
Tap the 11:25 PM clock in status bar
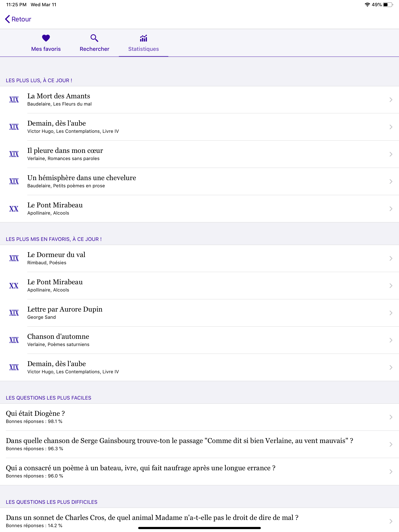16,4
